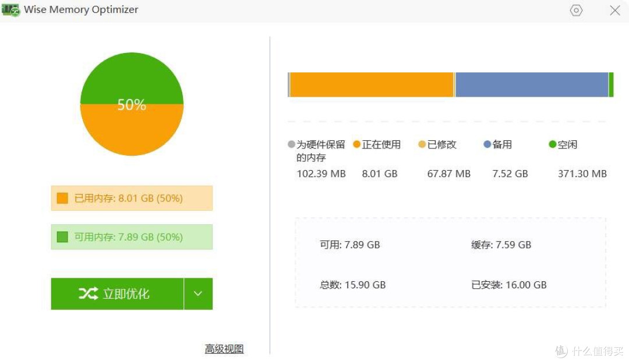
Task: Click the blue standby segment of memory bar
Action: (532, 84)
